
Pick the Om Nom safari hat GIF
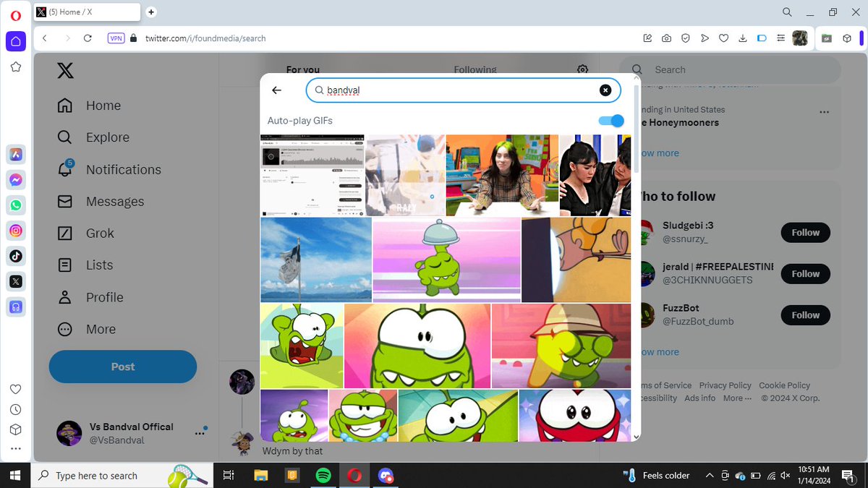(x=561, y=346)
